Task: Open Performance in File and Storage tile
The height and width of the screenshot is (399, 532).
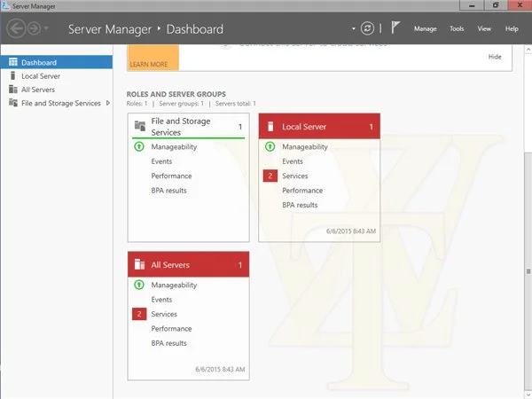Action: tap(171, 176)
